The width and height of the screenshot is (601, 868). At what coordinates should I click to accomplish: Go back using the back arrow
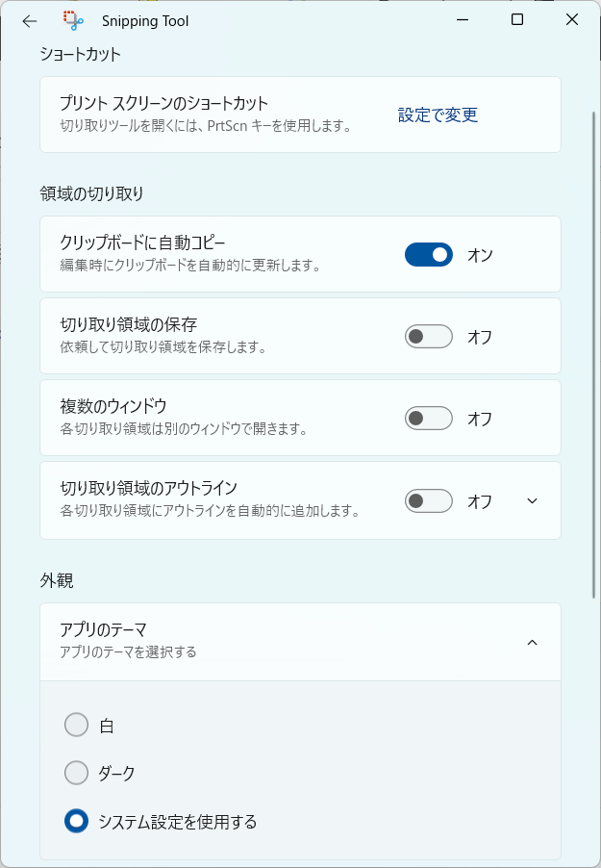[x=30, y=20]
